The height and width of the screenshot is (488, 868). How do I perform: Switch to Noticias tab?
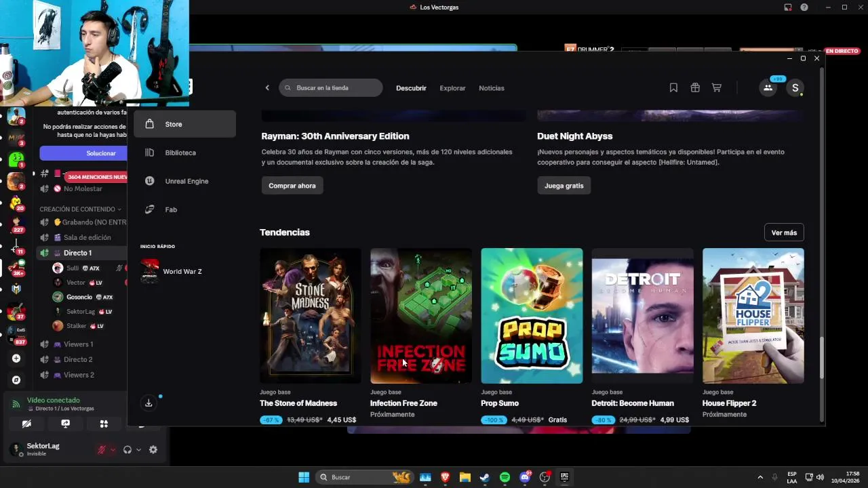click(x=492, y=88)
